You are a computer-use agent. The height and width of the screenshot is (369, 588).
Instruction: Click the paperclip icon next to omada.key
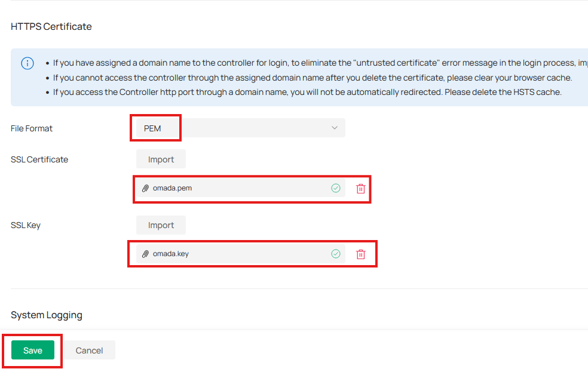coord(146,253)
